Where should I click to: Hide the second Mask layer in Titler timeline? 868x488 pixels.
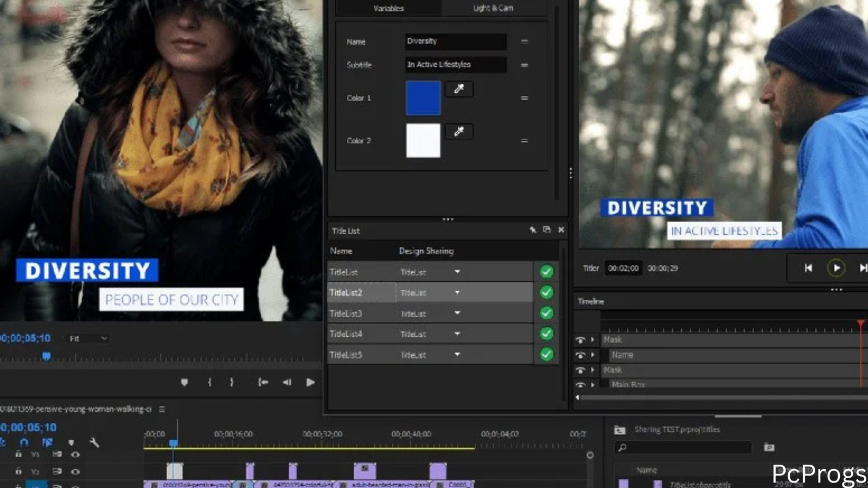(x=580, y=370)
